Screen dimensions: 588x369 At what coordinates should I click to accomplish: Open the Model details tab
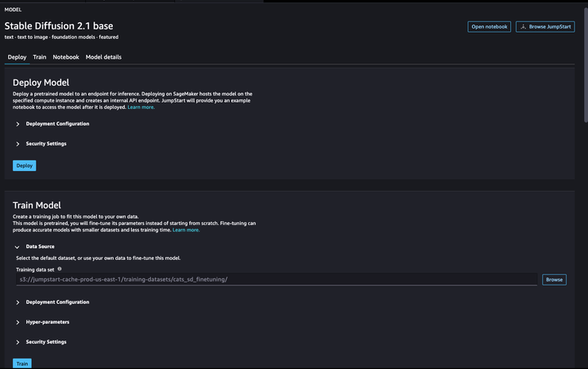click(x=103, y=57)
